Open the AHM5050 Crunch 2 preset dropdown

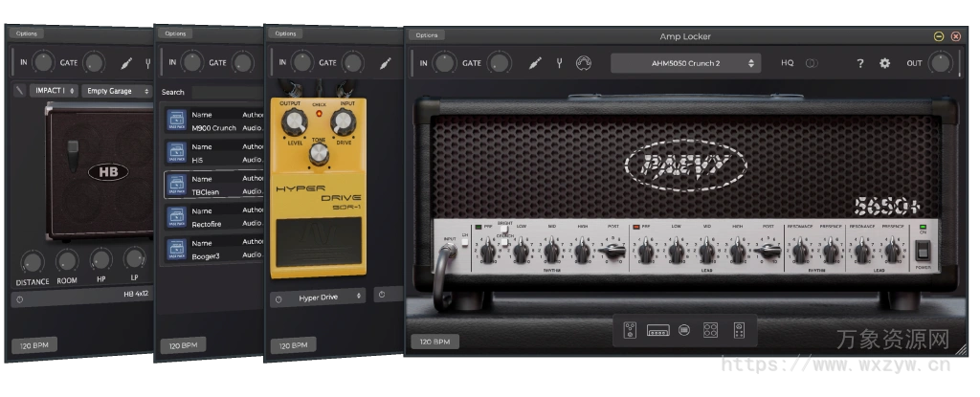[x=685, y=63]
